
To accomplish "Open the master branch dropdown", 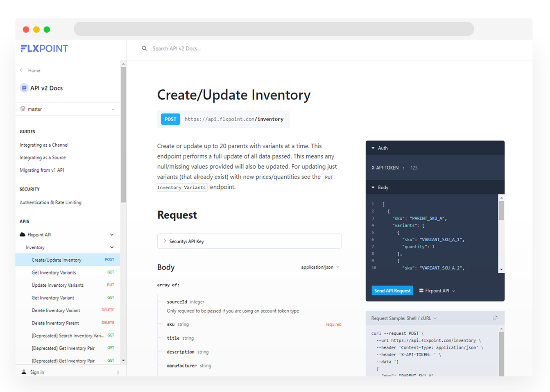I will [68, 109].
